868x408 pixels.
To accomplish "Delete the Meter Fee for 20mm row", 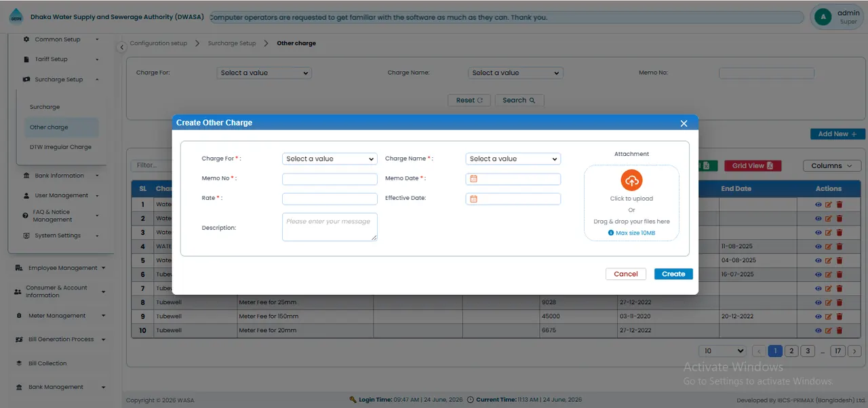I will (x=839, y=331).
